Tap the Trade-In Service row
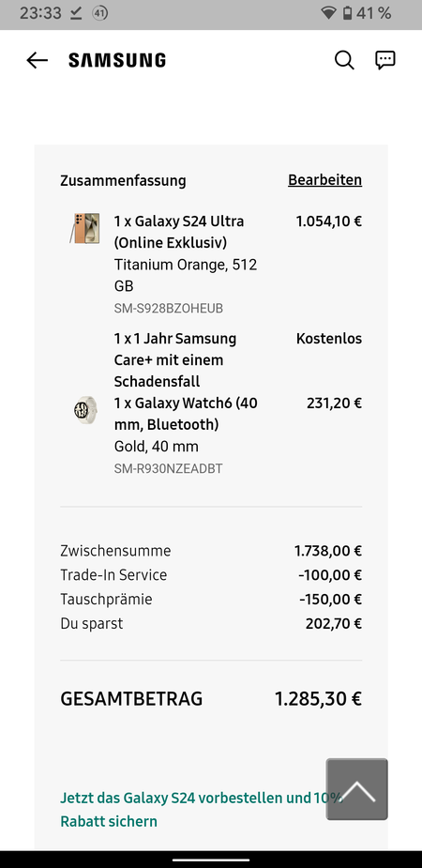This screenshot has width=422, height=868. pos(211,575)
